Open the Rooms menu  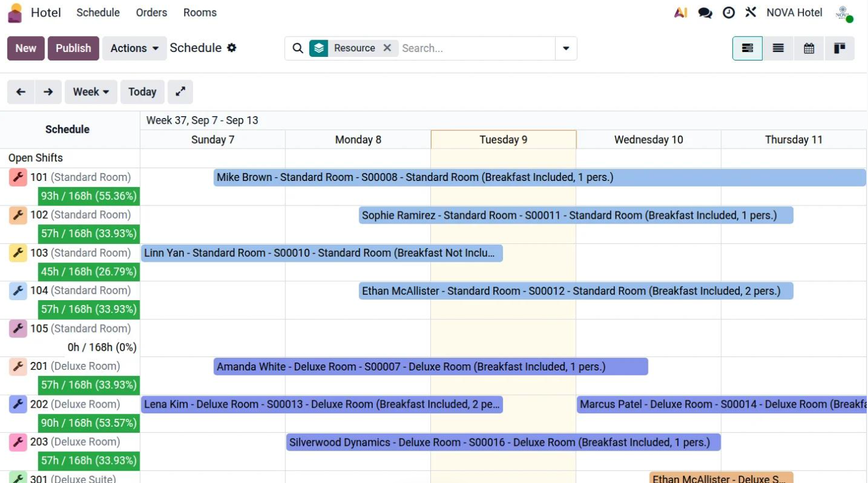(x=200, y=13)
